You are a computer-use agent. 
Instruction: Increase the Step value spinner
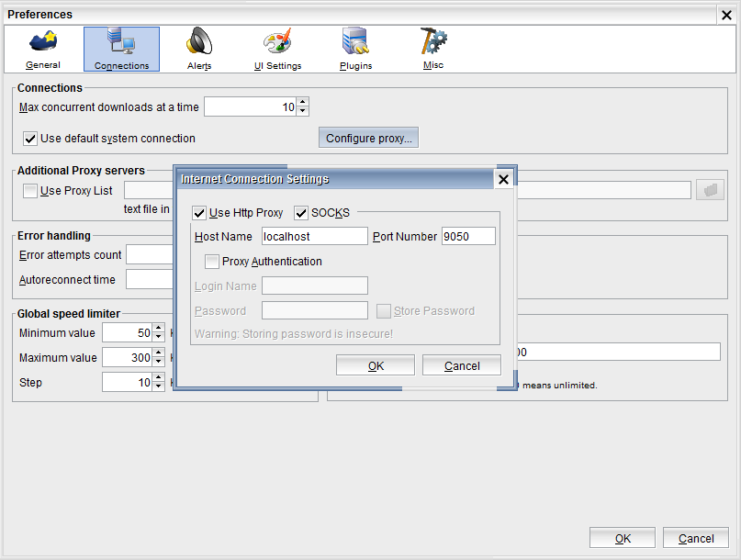[x=158, y=377]
